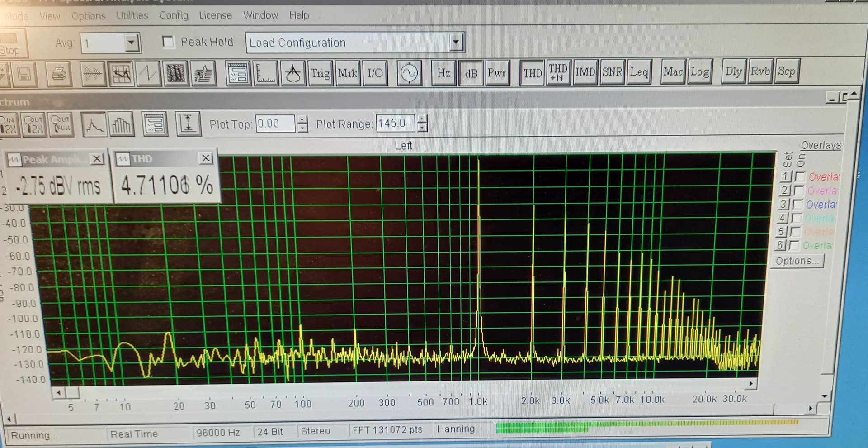Image resolution: width=868 pixels, height=448 pixels.
Task: Click the Trig trigger toolbar icon
Action: (320, 73)
